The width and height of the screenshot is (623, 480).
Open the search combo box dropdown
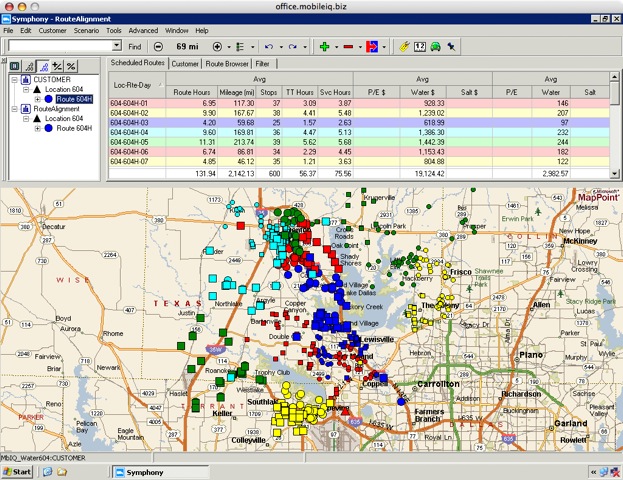[116, 46]
